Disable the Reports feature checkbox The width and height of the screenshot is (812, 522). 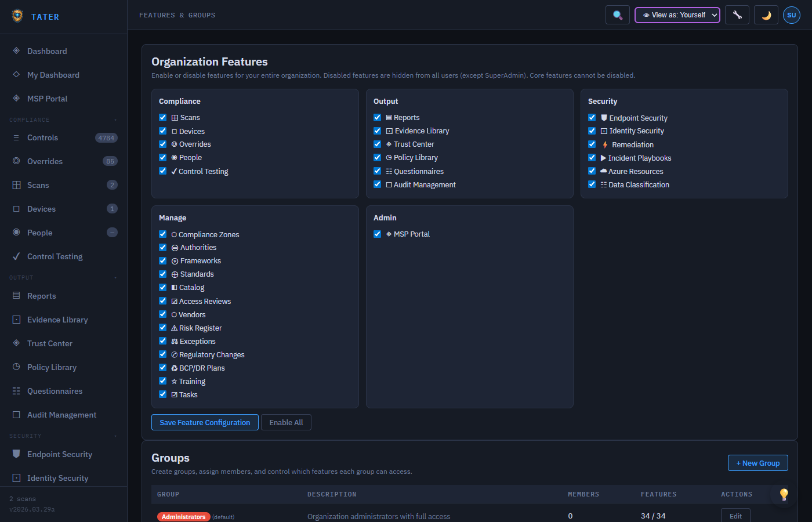378,117
